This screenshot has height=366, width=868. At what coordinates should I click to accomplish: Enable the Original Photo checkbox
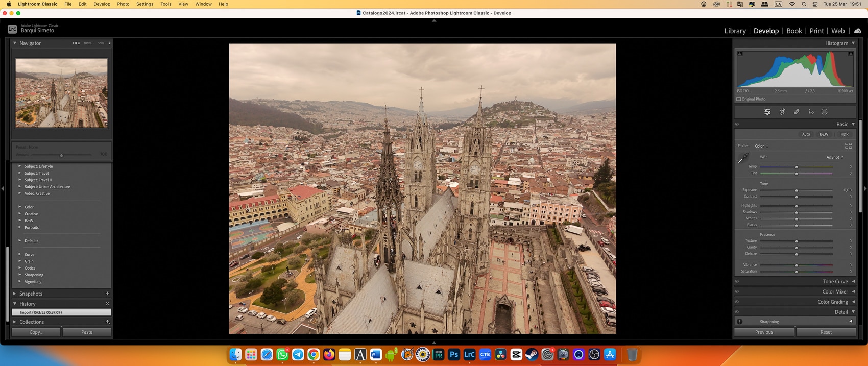click(738, 99)
